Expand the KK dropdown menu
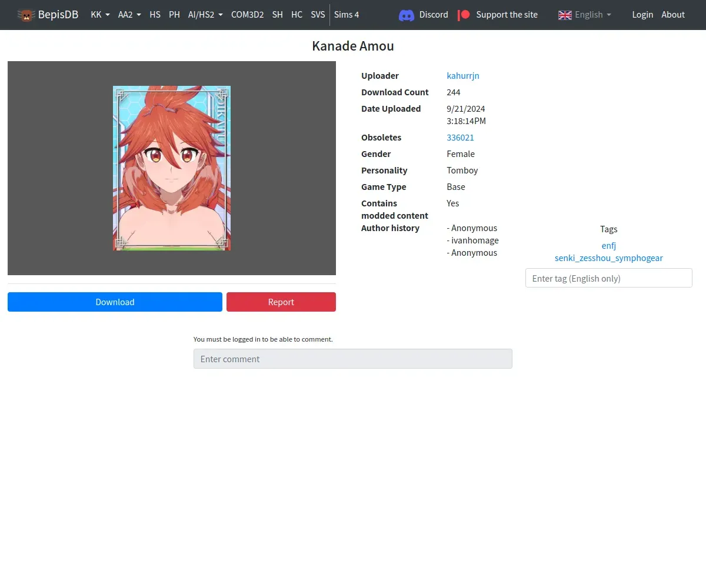The width and height of the screenshot is (706, 588). tap(100, 15)
